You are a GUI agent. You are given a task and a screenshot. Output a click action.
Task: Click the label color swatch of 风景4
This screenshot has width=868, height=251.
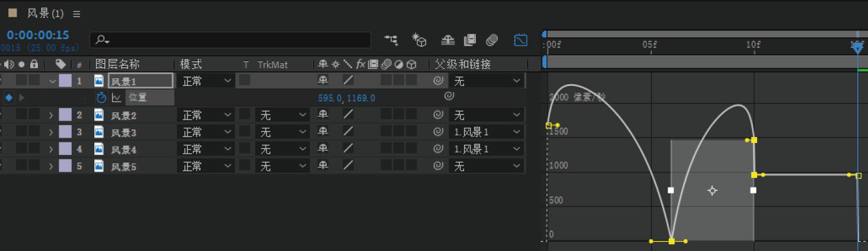(x=65, y=149)
